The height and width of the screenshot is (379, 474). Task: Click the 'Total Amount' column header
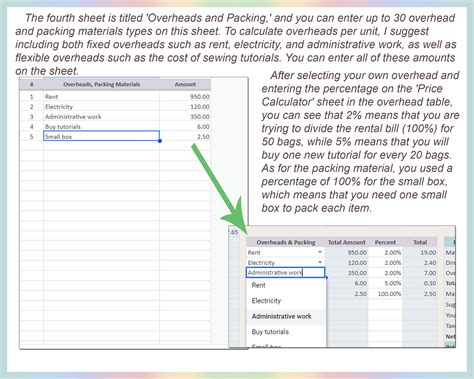click(x=347, y=242)
